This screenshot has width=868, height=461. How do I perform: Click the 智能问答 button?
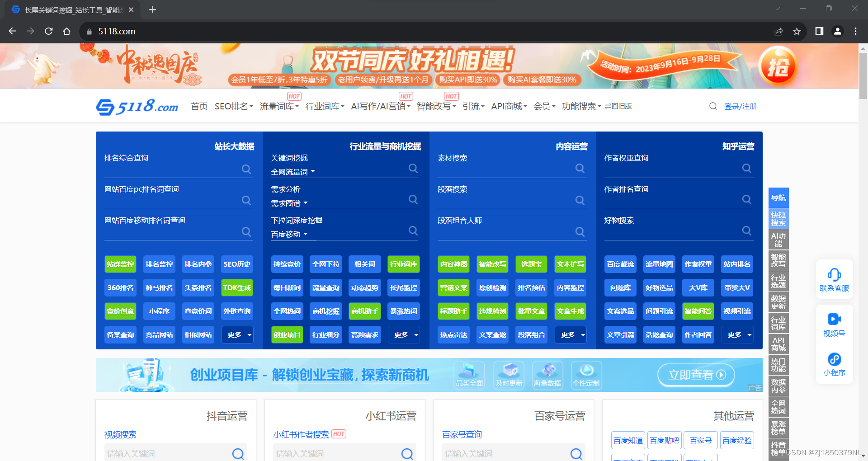click(x=698, y=311)
